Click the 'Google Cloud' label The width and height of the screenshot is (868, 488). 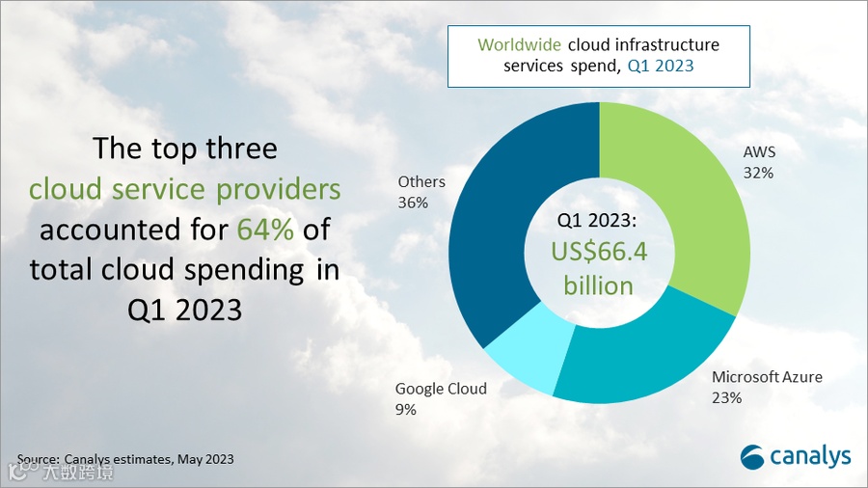coord(441,389)
